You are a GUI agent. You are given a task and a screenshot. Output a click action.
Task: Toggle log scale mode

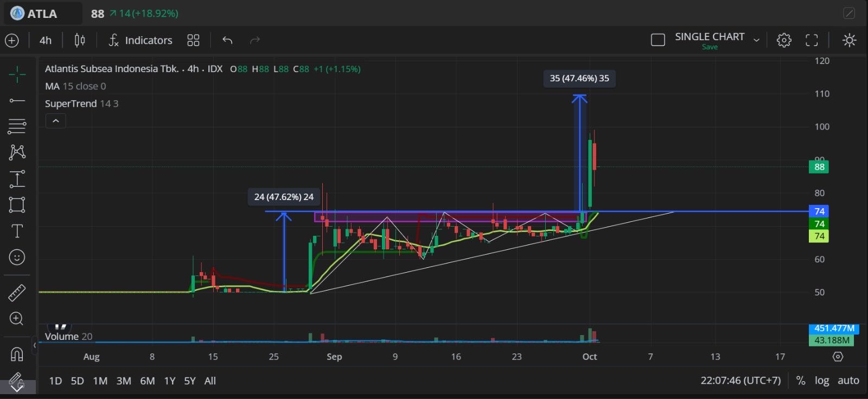click(822, 381)
